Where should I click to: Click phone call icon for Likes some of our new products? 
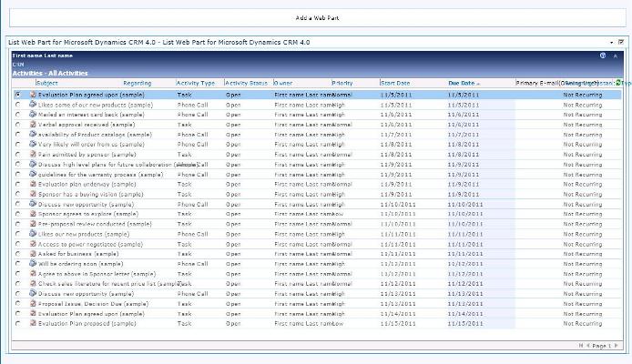click(34, 104)
